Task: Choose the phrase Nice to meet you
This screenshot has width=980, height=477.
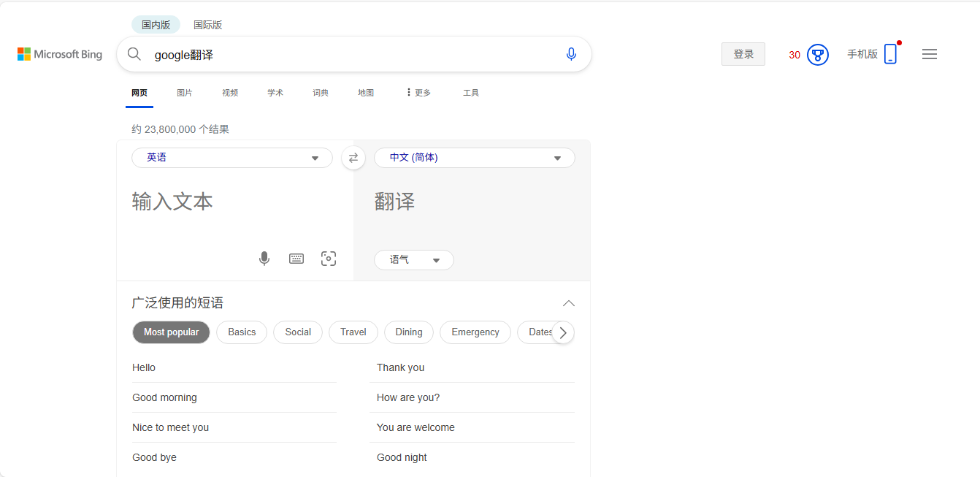Action: pos(170,427)
